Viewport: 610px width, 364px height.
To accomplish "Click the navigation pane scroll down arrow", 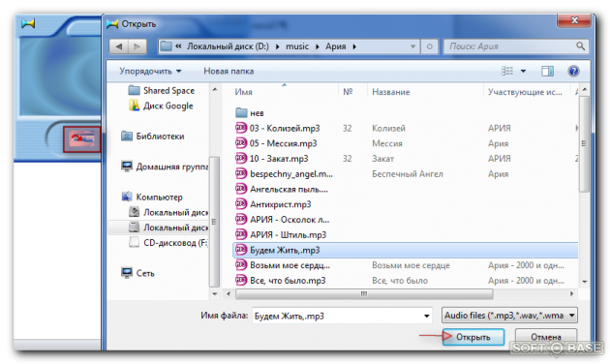I will pos(214,294).
